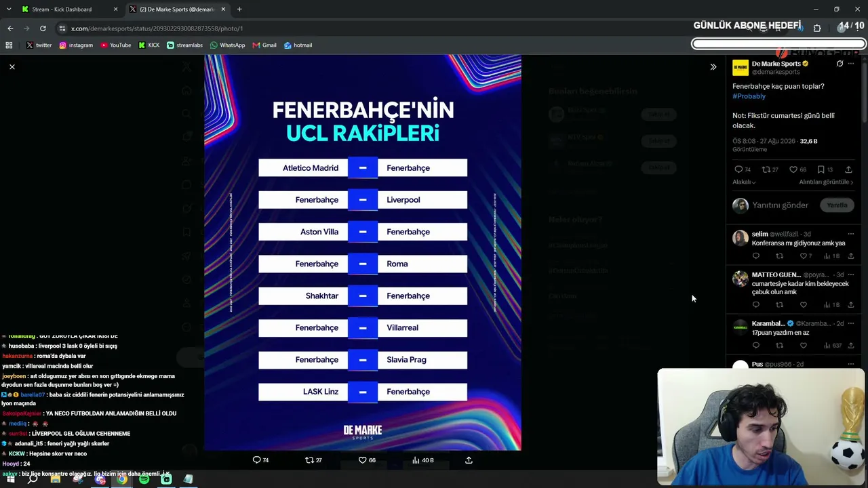
Task: Open the YouTube bookmark
Action: [x=116, y=45]
